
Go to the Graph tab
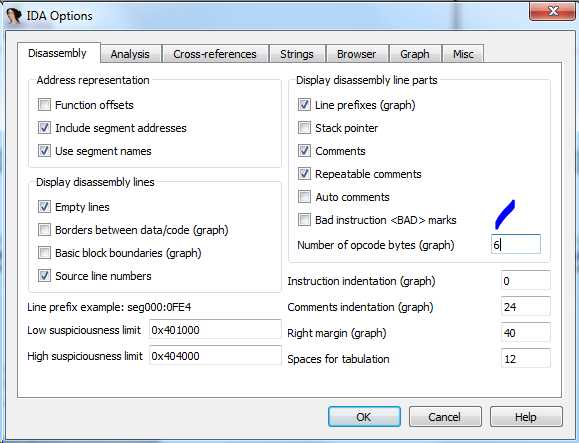click(x=415, y=54)
